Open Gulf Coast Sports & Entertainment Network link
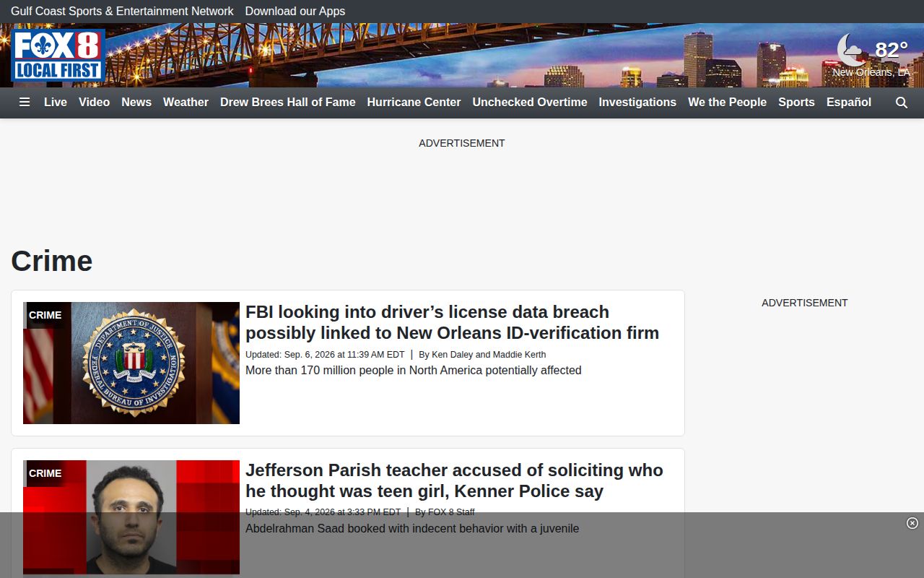This screenshot has height=578, width=924. click(122, 12)
